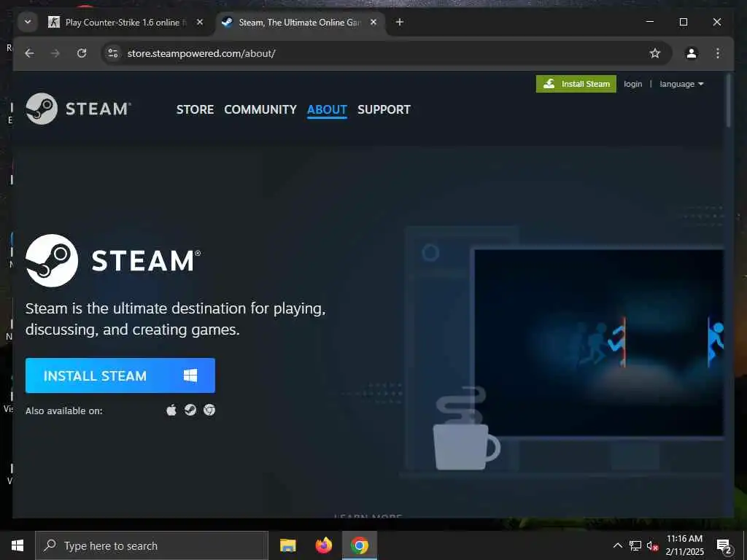Choose the Chromebook download icon
Image resolution: width=747 pixels, height=560 pixels.
(x=209, y=410)
